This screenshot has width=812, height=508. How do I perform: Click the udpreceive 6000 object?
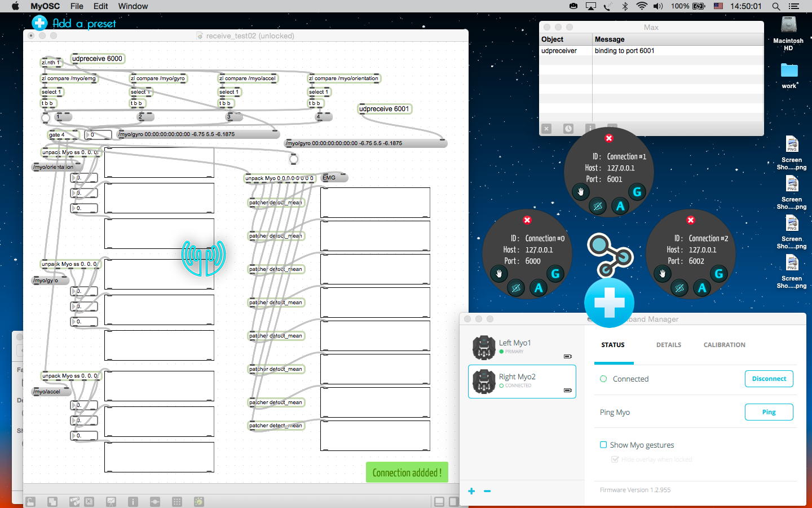pos(97,59)
